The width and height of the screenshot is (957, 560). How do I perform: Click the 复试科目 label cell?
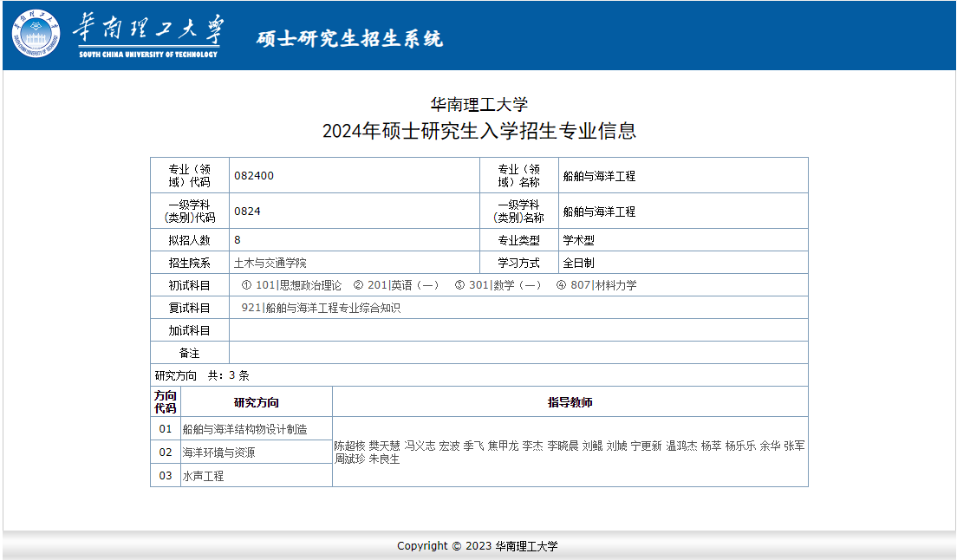click(190, 308)
